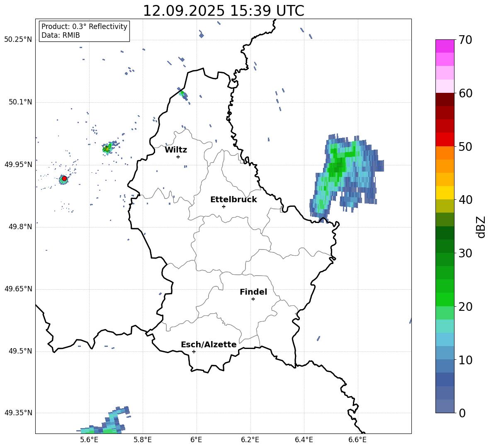
Task: Click the 20 value on colorbar
Action: pos(465,307)
